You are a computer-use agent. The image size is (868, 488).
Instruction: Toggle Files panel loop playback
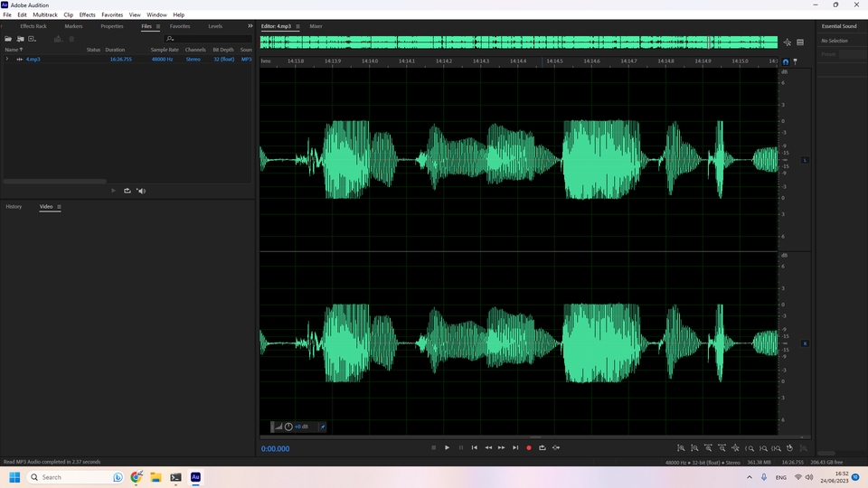tap(127, 191)
